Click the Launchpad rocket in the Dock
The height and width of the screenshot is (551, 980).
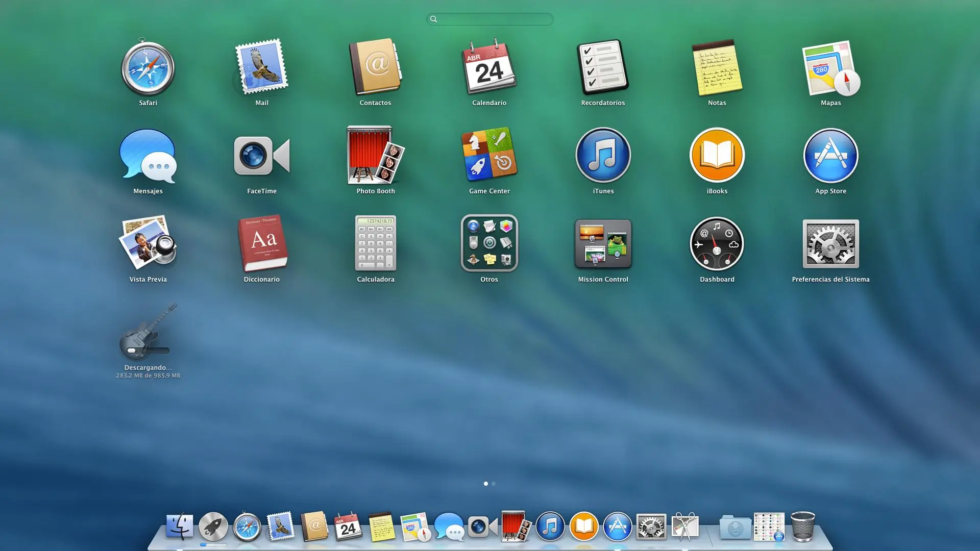[213, 526]
